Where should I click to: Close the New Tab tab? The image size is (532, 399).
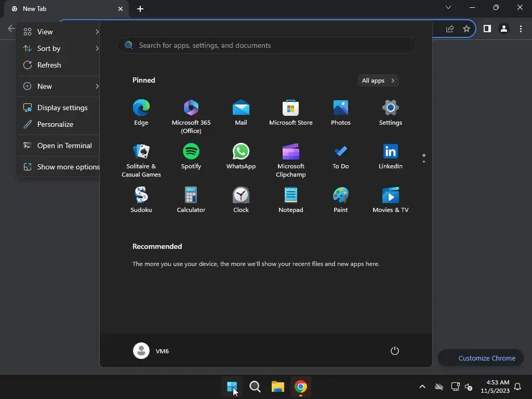121,9
